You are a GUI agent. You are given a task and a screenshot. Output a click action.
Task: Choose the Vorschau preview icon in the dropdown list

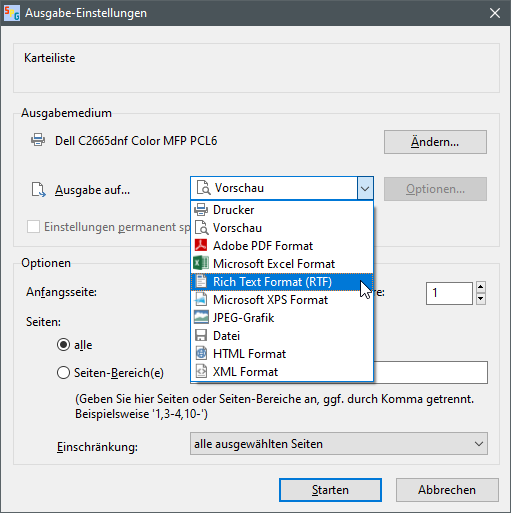(201, 228)
